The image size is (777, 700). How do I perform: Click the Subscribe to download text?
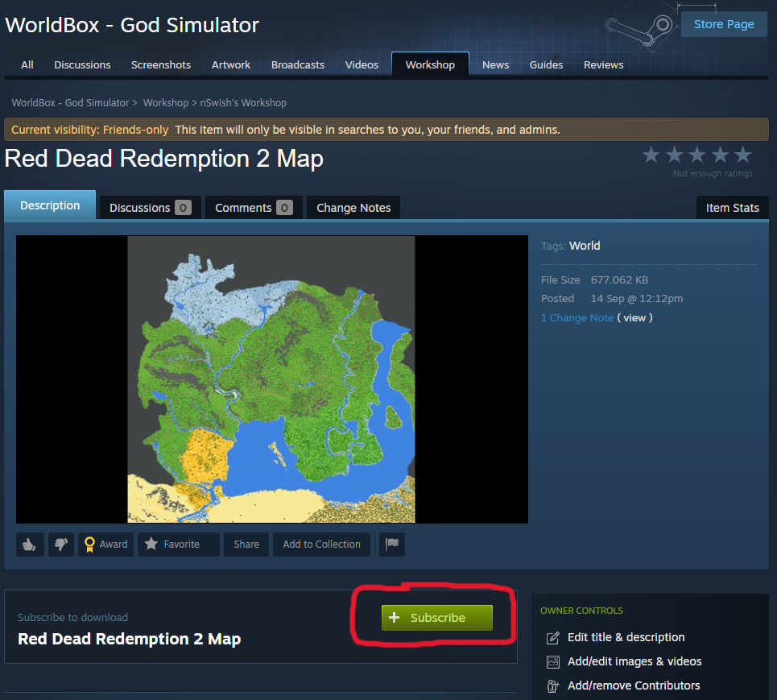click(72, 618)
